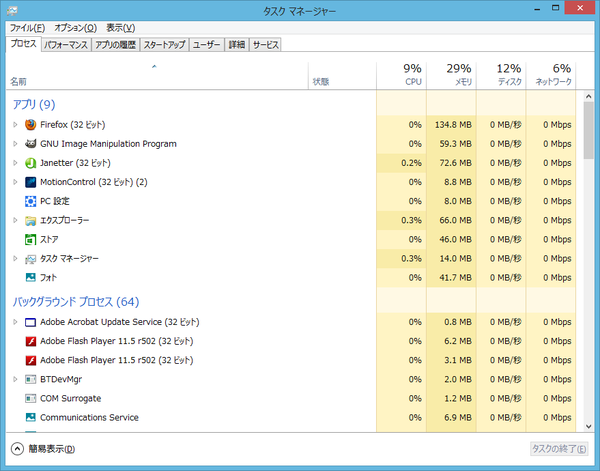Click the vertical scrollbar thumb

(x=589, y=130)
